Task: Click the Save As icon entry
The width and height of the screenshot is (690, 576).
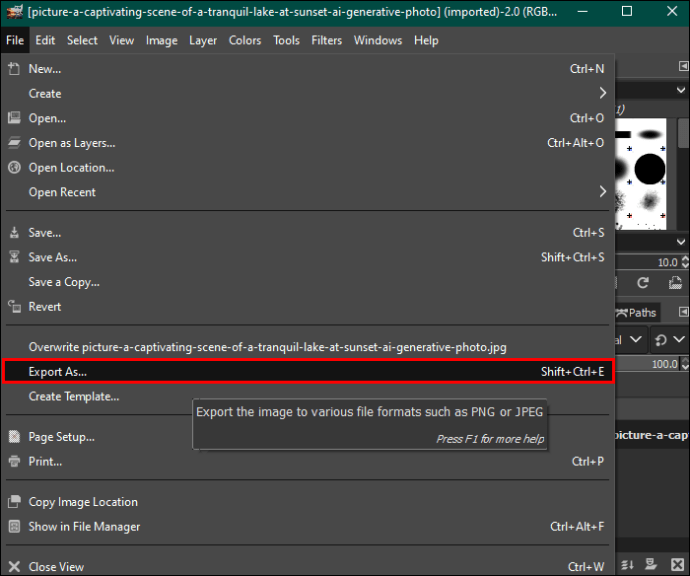Action: click(x=14, y=257)
